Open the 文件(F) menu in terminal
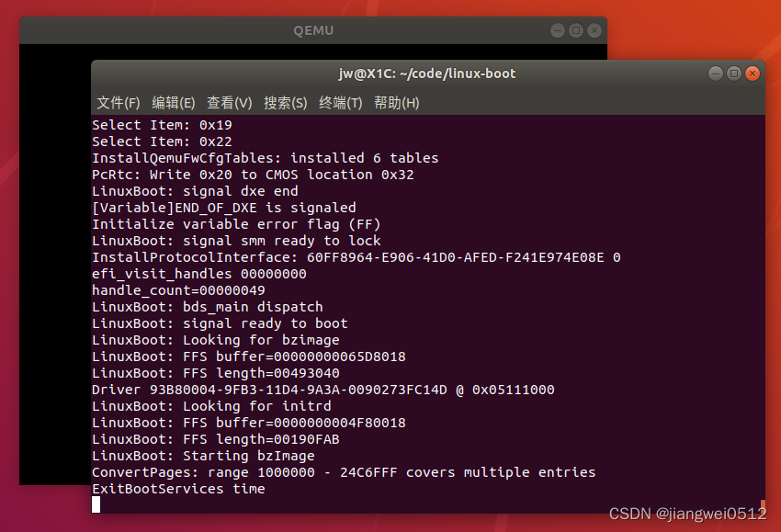 pyautogui.click(x=118, y=103)
